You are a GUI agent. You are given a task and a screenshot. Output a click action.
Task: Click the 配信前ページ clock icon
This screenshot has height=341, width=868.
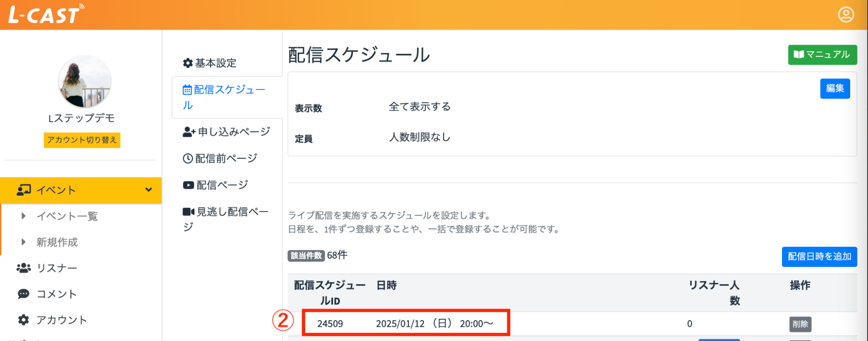187,158
